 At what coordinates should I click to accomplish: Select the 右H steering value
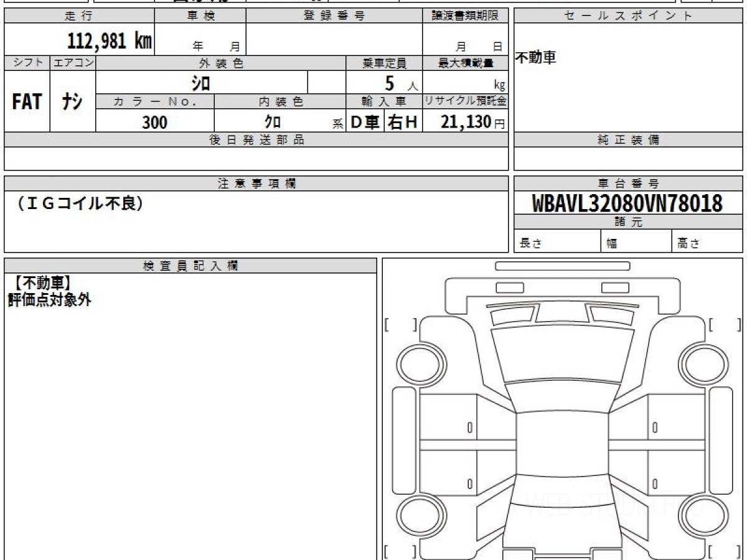pos(403,123)
